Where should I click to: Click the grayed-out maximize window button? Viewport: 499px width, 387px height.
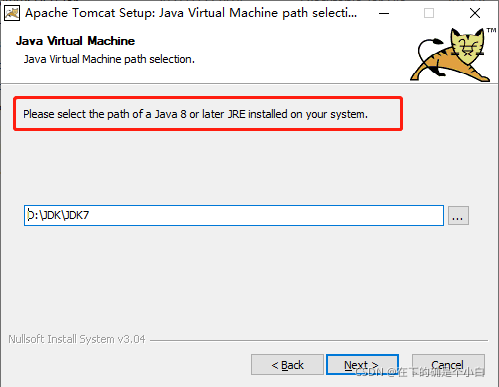(x=429, y=13)
